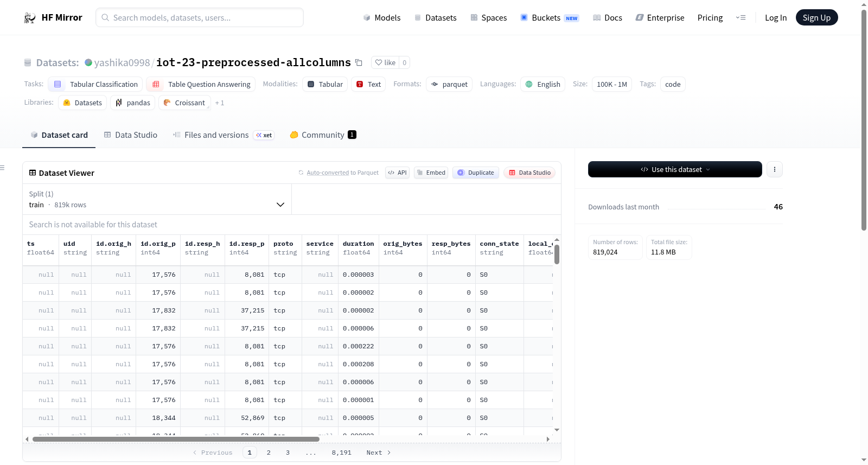Screen dimensions: 868x465
Task: Focus the search models, datasets, users field
Action: (200, 17)
